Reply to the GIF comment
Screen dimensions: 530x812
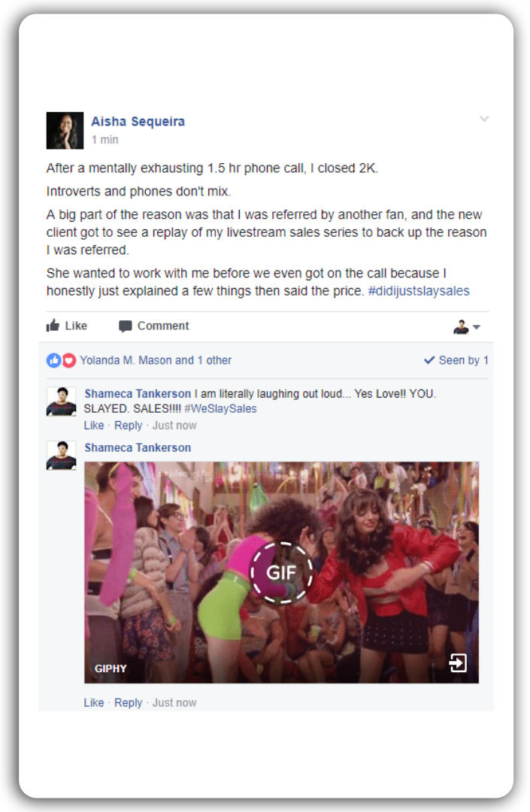coord(128,703)
